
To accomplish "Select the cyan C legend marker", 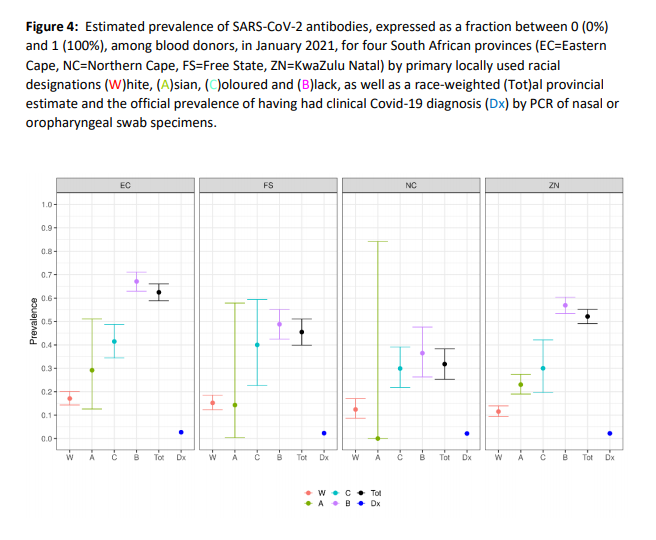I will coord(335,493).
